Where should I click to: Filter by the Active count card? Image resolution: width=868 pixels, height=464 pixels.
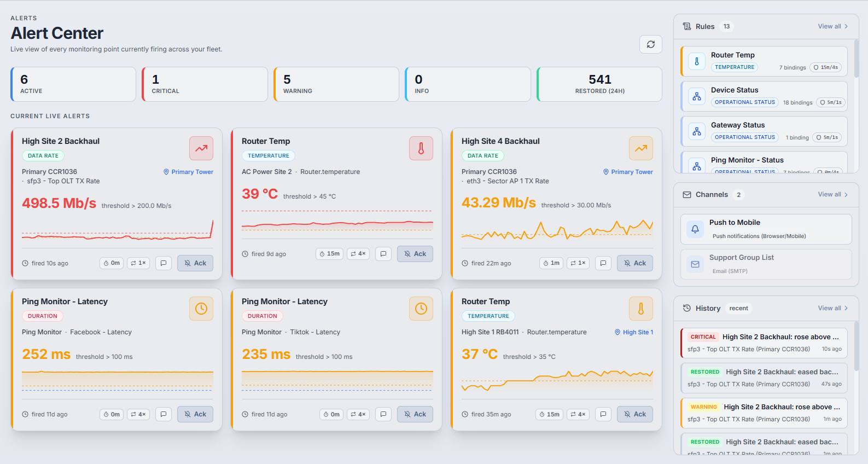(73, 84)
